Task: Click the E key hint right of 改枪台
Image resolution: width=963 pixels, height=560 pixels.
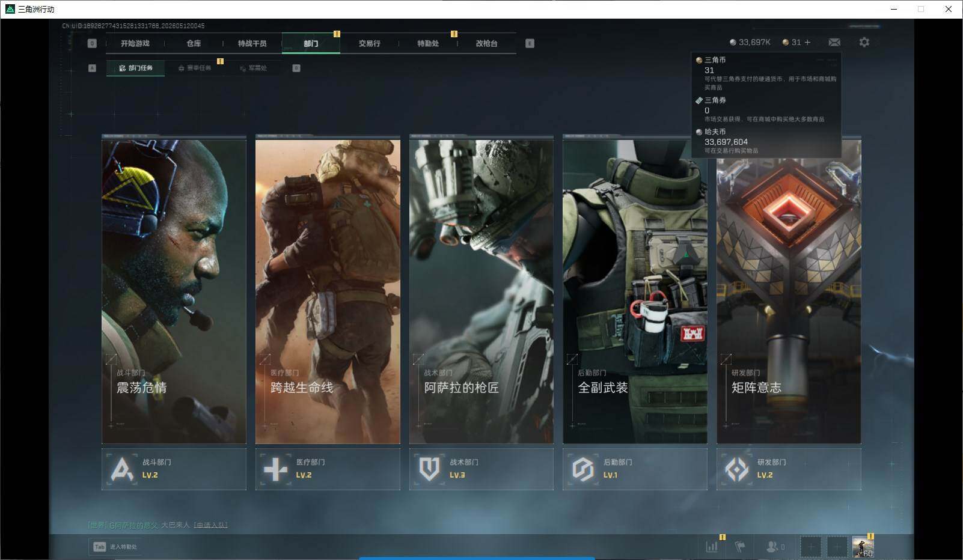Action: 530,43
